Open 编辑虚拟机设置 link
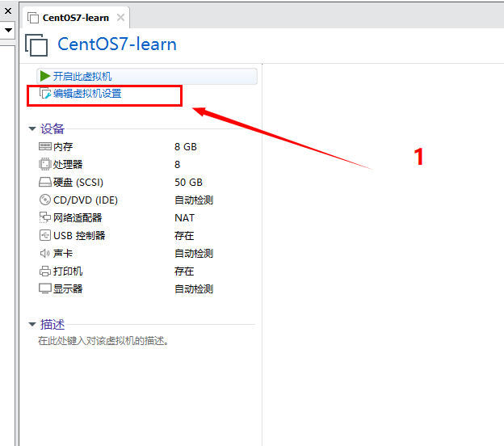This screenshot has height=446, width=504. click(87, 94)
